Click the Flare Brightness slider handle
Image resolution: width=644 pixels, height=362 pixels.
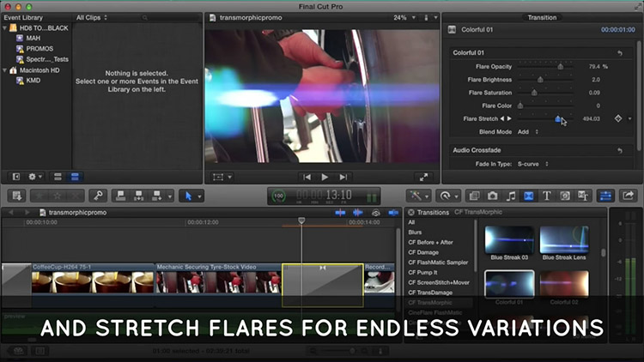[x=540, y=80]
